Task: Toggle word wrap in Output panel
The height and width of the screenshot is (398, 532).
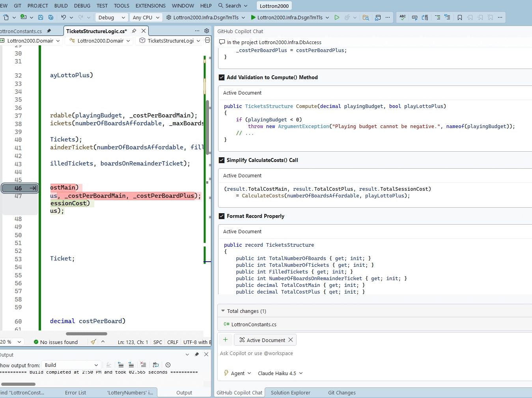Action: [156, 365]
